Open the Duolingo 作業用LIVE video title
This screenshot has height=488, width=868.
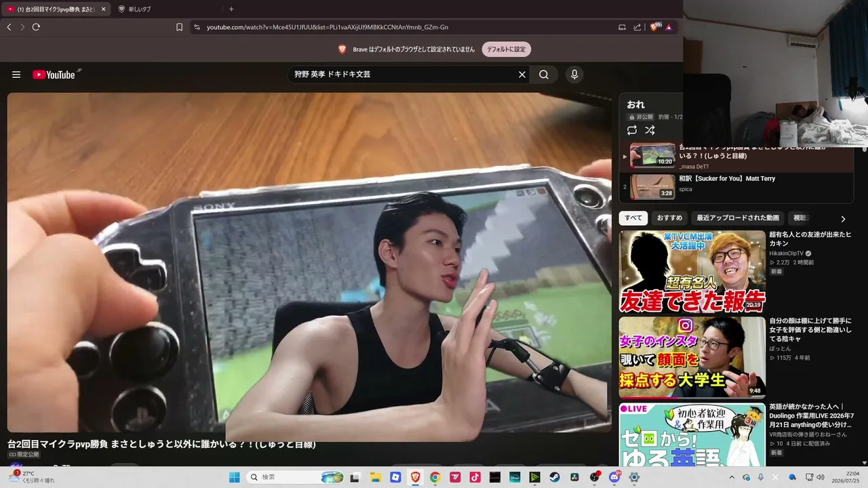tap(811, 416)
